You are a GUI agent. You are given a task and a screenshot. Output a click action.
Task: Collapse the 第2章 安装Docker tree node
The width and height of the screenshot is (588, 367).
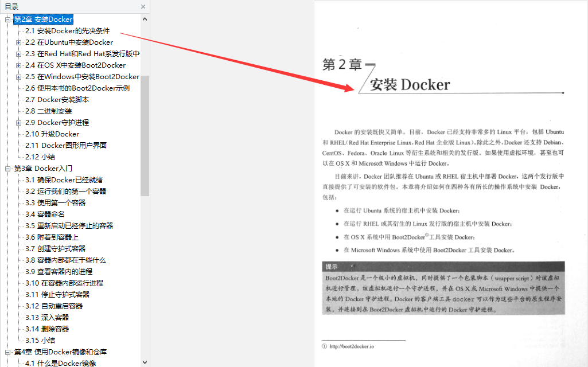pos(7,19)
